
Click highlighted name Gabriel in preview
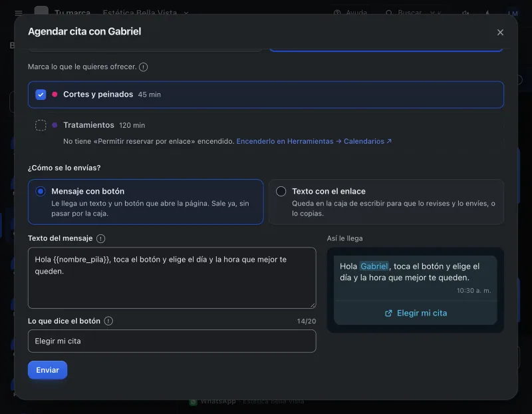(374, 266)
